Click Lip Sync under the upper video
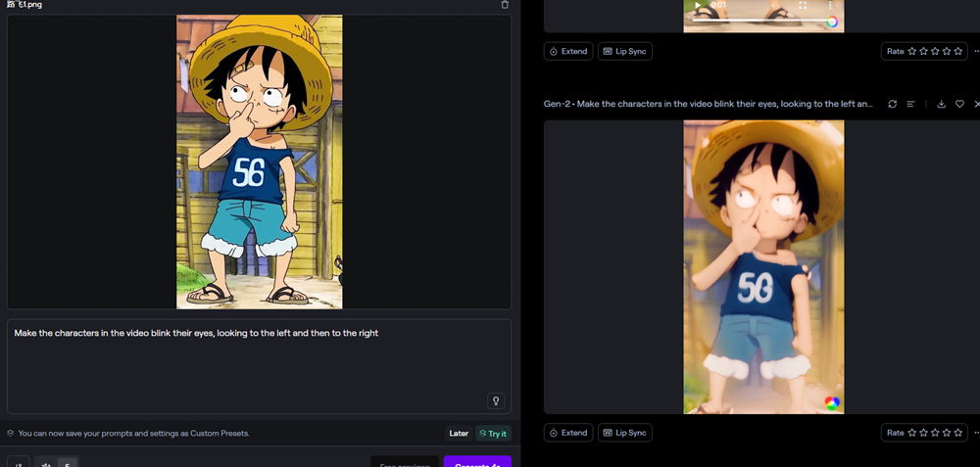 coord(625,51)
